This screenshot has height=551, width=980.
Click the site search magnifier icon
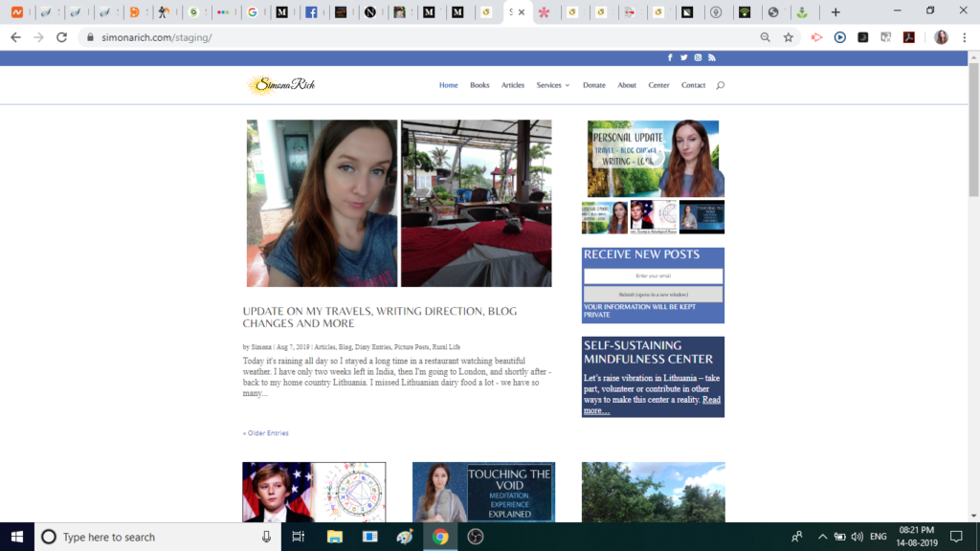720,85
